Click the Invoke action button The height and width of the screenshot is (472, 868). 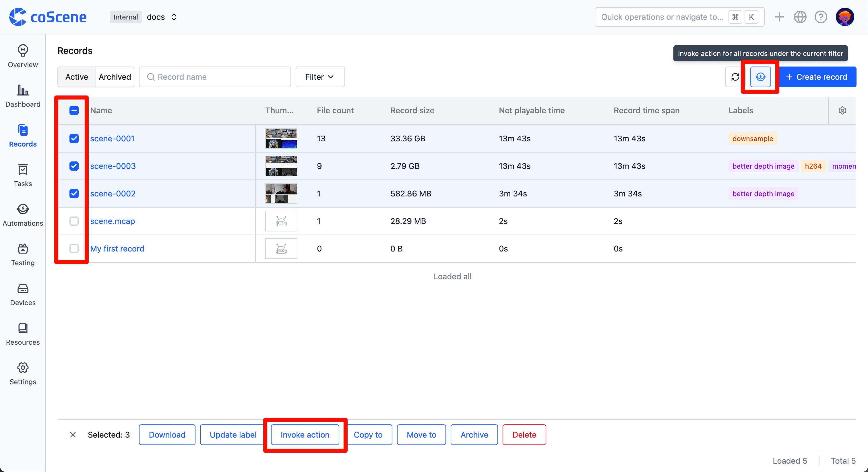coord(305,435)
